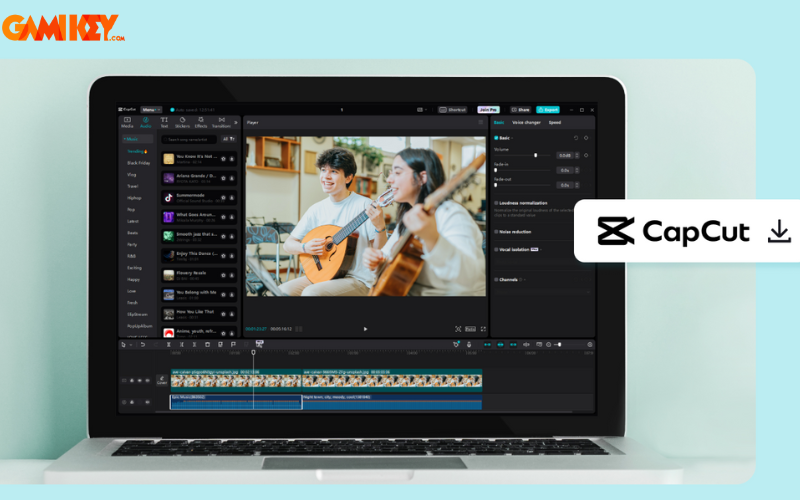
Task: Enable Loudness normalization
Action: pyautogui.click(x=496, y=203)
